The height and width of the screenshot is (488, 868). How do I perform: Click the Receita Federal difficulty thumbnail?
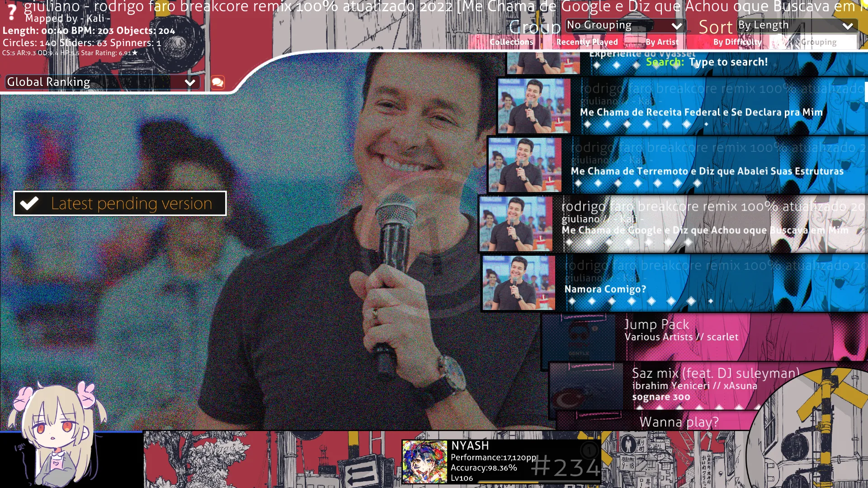click(x=534, y=106)
